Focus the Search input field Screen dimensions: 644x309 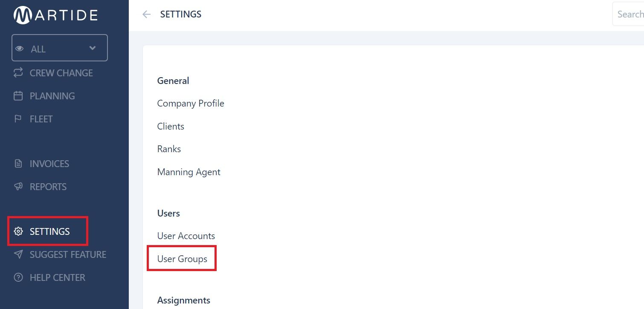coord(628,14)
